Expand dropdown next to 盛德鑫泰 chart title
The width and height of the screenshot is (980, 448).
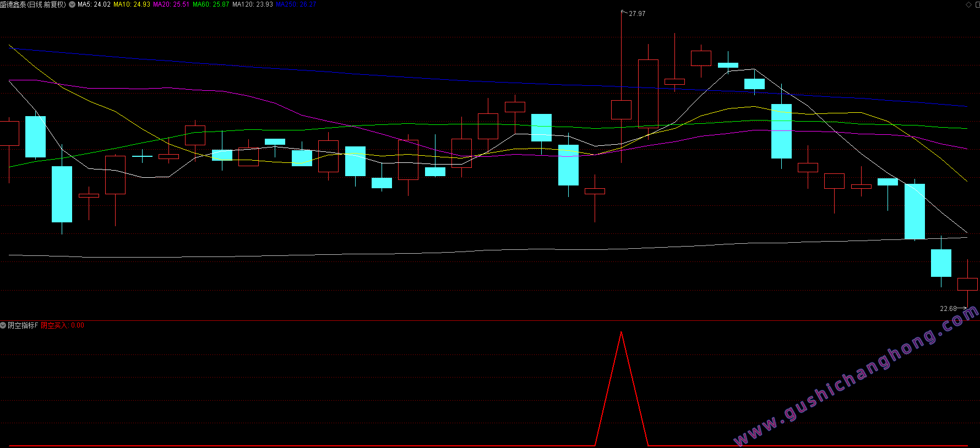[x=72, y=4]
